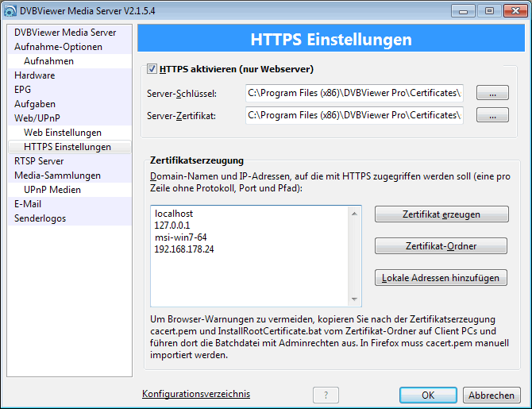
Task: Close the DVBViewer Media Server window
Action: click(x=515, y=11)
